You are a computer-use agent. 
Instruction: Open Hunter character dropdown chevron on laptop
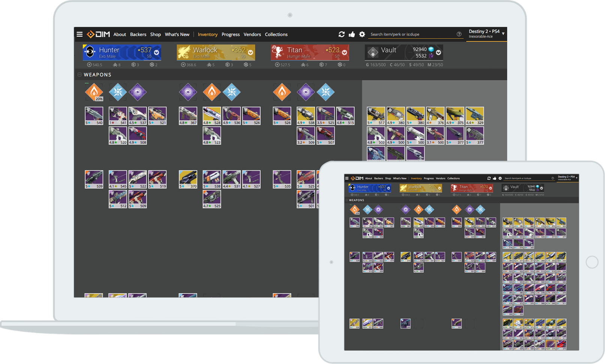pyautogui.click(x=157, y=52)
